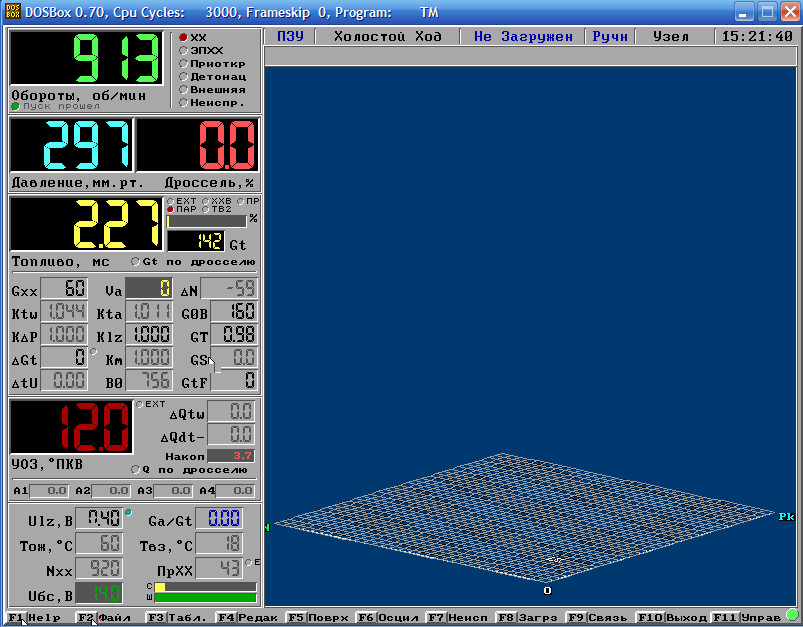Viewport: 803px width, 627px height.
Task: Click the fuel percentage progress bar
Action: (x=206, y=220)
